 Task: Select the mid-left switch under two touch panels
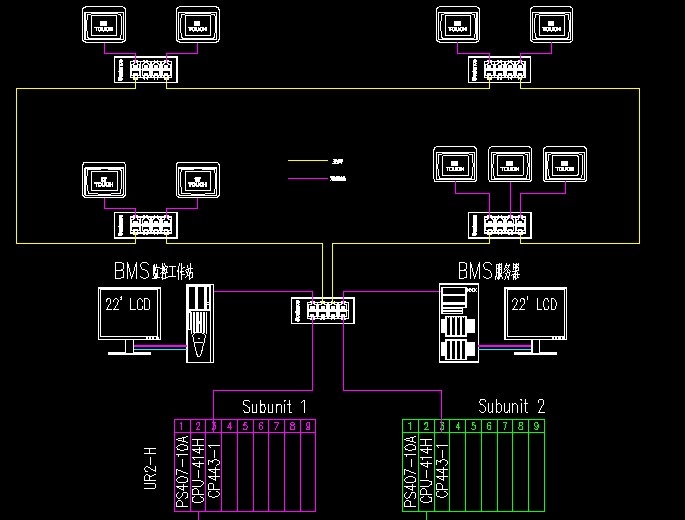(x=146, y=225)
